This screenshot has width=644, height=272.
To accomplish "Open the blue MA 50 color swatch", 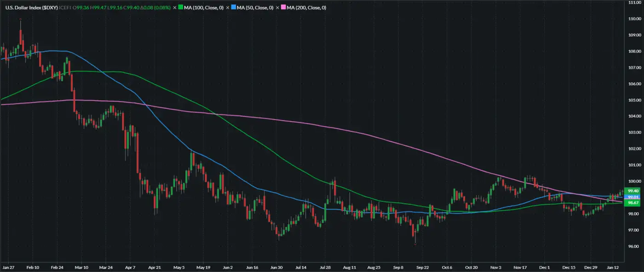I will coord(233,8).
